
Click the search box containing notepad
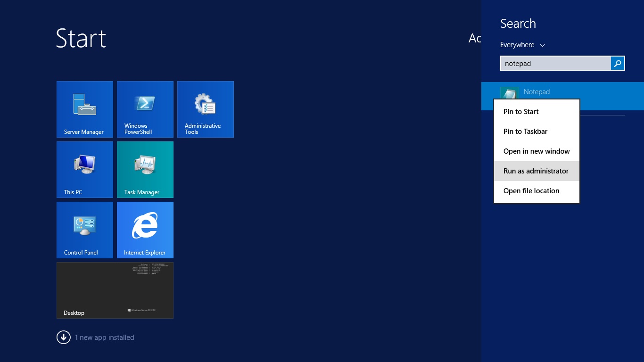point(555,63)
